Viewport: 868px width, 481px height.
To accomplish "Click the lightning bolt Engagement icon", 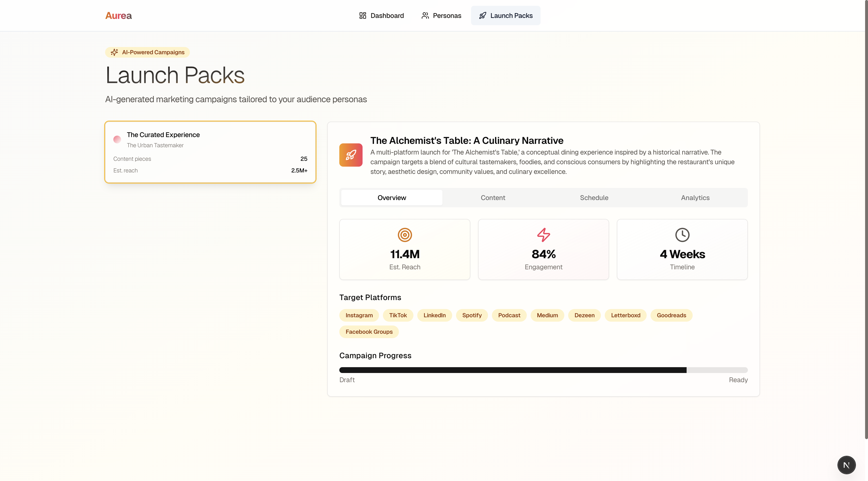I will click(543, 235).
